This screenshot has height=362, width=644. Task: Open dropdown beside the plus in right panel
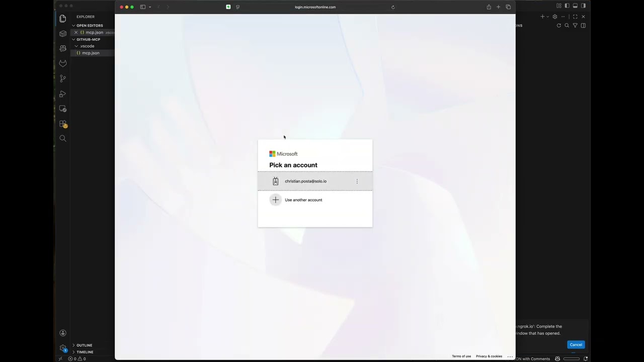point(547,17)
